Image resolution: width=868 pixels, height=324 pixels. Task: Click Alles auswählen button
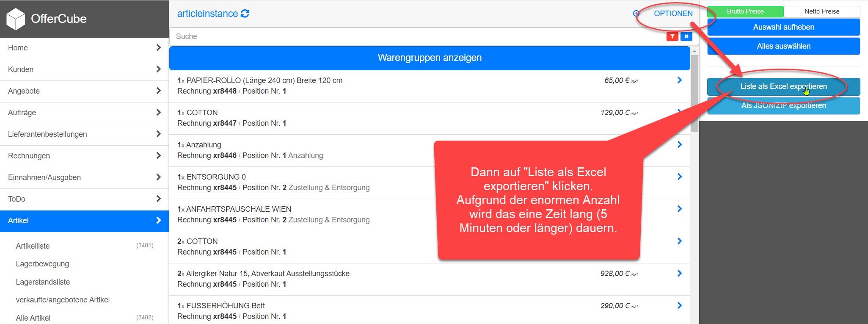(783, 46)
